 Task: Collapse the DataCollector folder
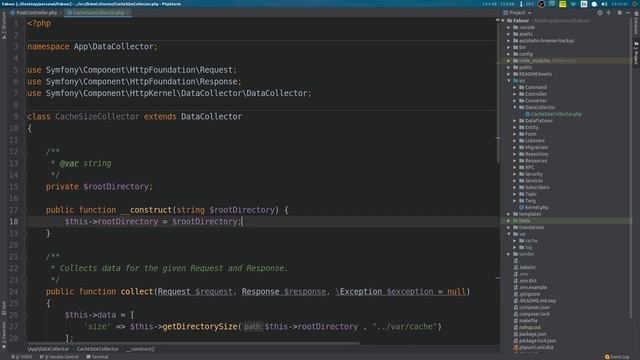click(515, 107)
